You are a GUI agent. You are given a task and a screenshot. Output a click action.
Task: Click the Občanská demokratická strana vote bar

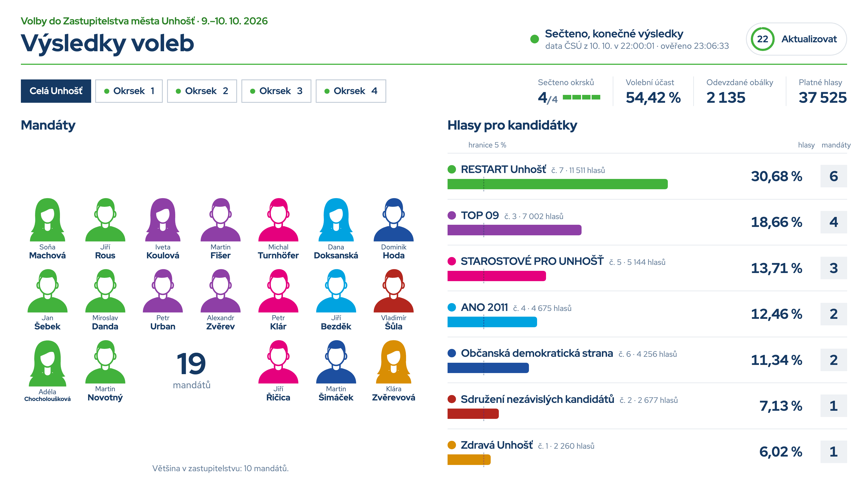coord(488,368)
